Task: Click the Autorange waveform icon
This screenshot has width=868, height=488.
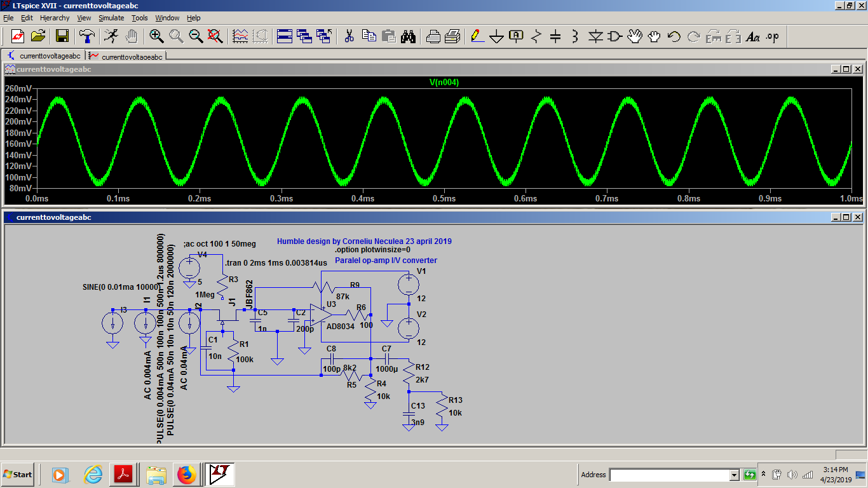Action: [240, 36]
